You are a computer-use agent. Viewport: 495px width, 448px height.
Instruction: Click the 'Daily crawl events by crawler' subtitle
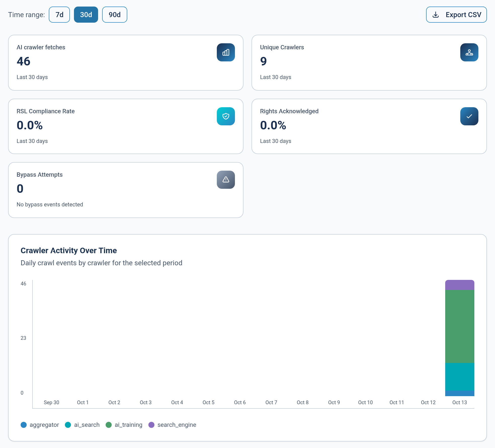101,263
